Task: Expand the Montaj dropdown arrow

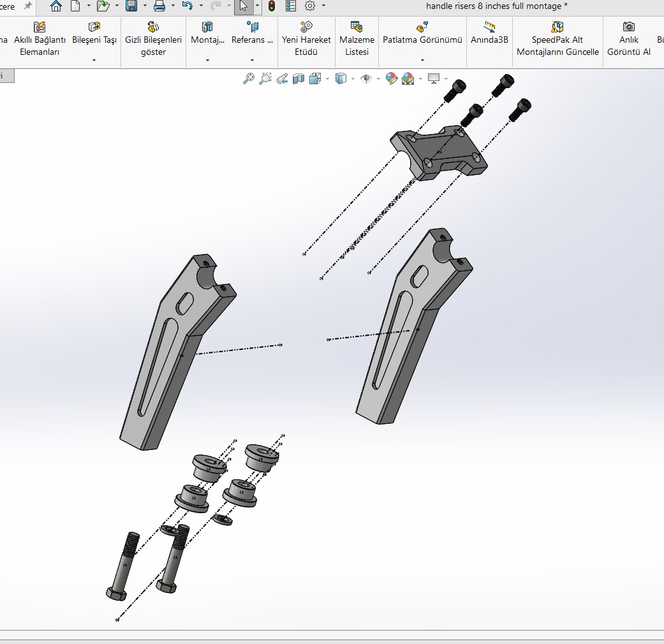Action: (x=207, y=60)
